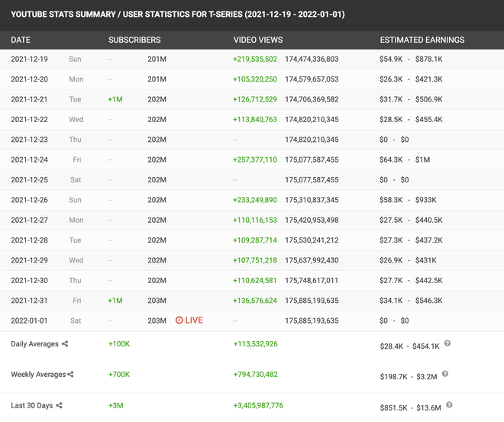This screenshot has height=422, width=504.
Task: Click views gain +105,320,250
Action: coord(255,79)
